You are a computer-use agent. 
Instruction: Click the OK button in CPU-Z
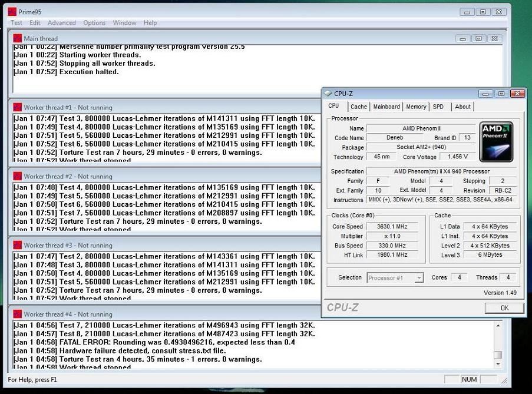[x=504, y=308]
